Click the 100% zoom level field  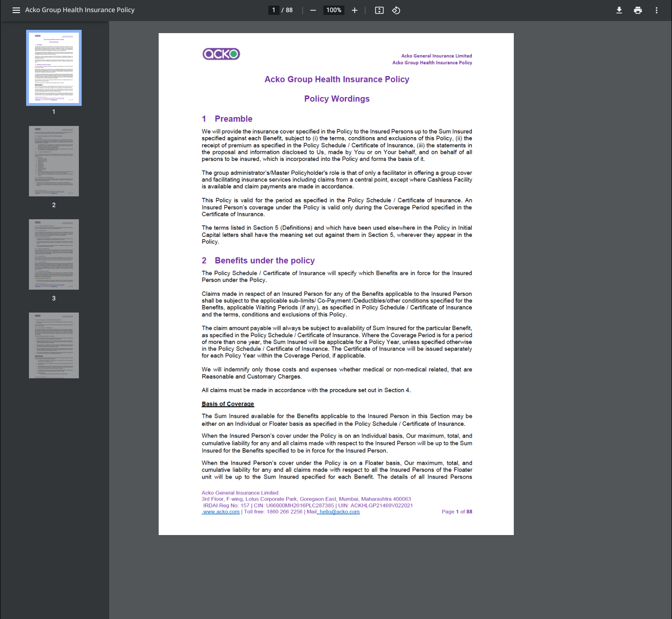tap(334, 10)
